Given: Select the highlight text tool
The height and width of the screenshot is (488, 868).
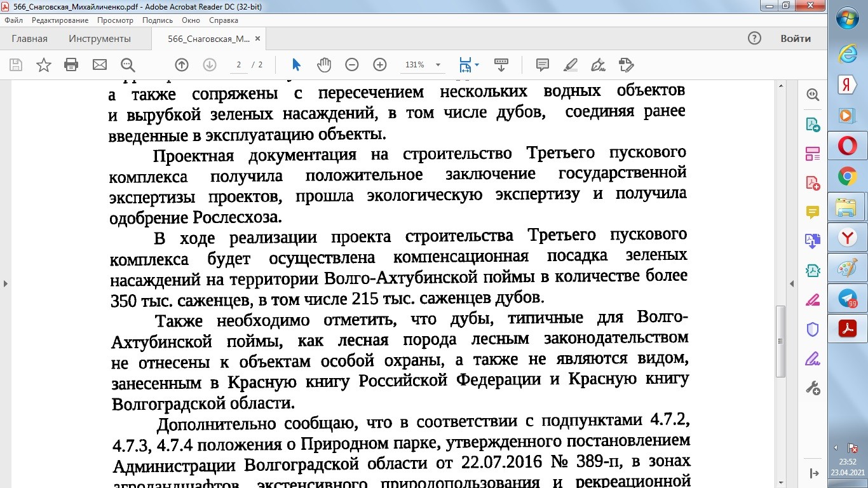Looking at the screenshot, I should pyautogui.click(x=570, y=65).
